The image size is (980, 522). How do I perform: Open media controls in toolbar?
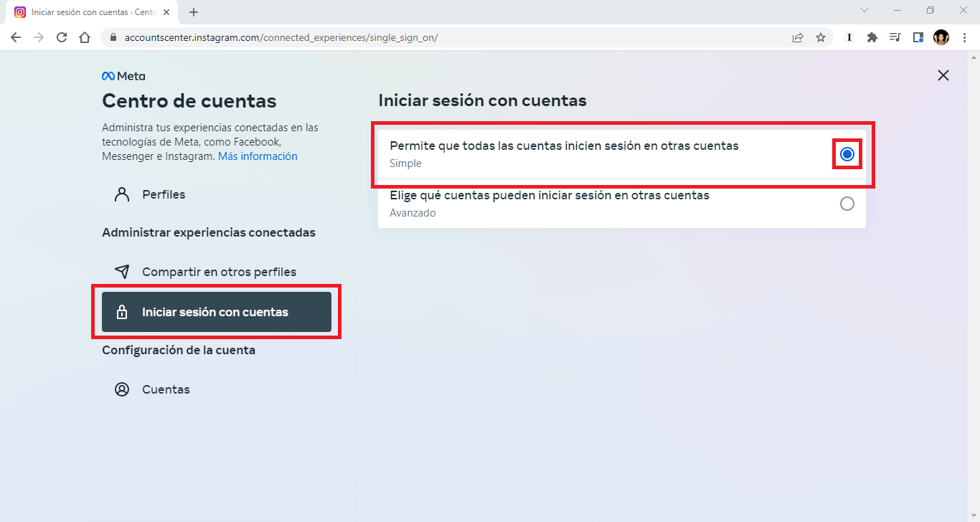(895, 37)
